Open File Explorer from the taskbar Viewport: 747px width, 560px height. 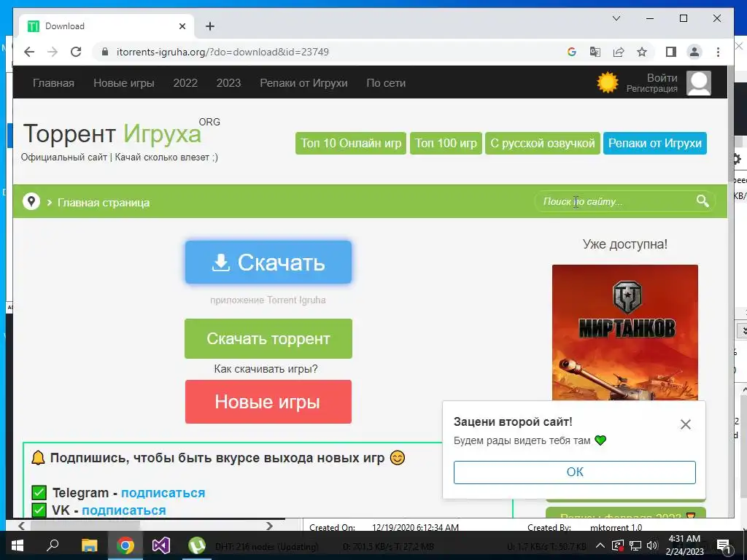pos(89,545)
